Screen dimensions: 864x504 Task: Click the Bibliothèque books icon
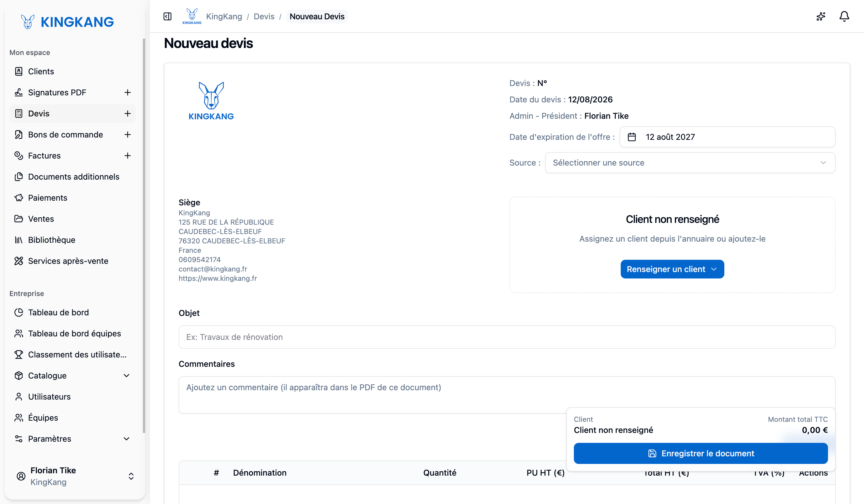[x=19, y=240]
